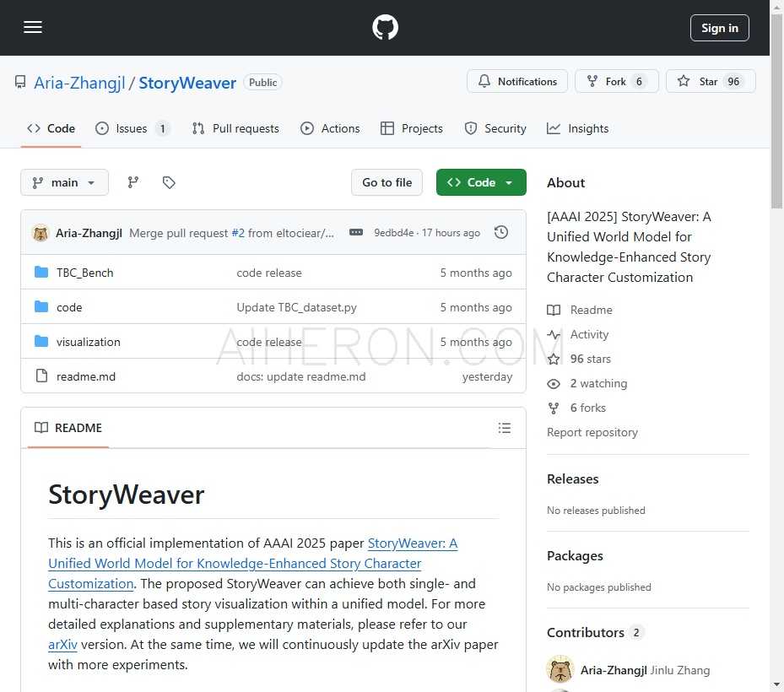Star the StoryWeaver repository
Screen dimensions: 784x692
[x=710, y=82]
